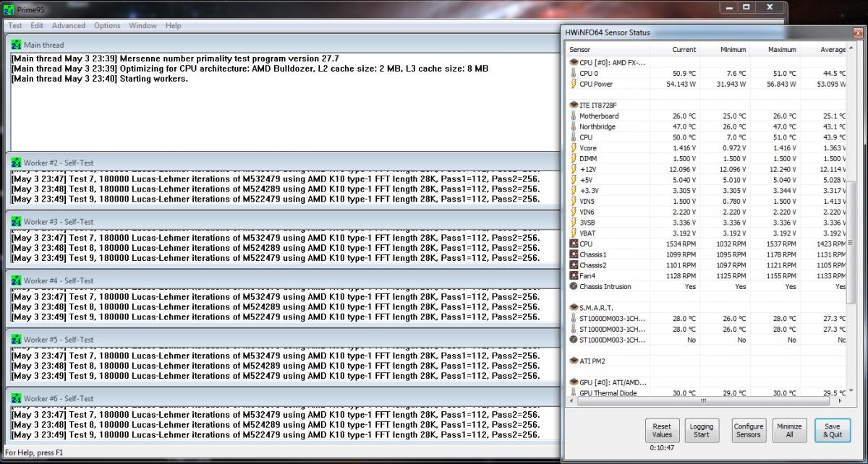Image resolution: width=868 pixels, height=464 pixels.
Task: Open Configure Sensors in HWiNFO64
Action: [x=748, y=431]
